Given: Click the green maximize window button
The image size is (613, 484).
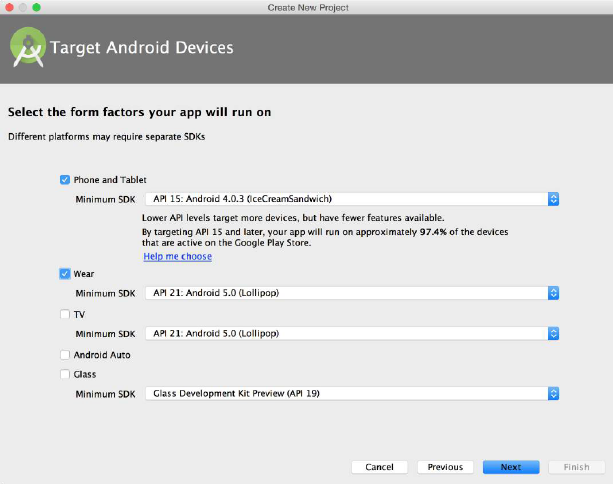Looking at the screenshot, I should click(36, 7).
